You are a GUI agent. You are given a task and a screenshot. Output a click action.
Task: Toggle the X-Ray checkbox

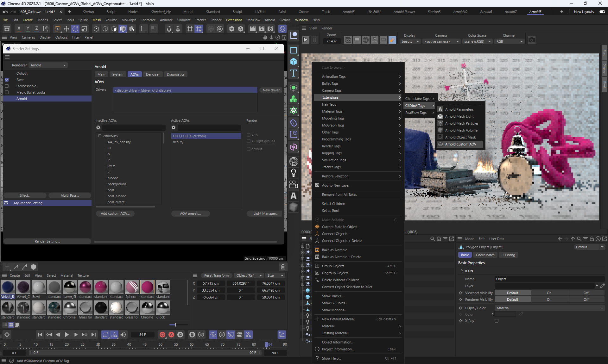[x=497, y=321]
